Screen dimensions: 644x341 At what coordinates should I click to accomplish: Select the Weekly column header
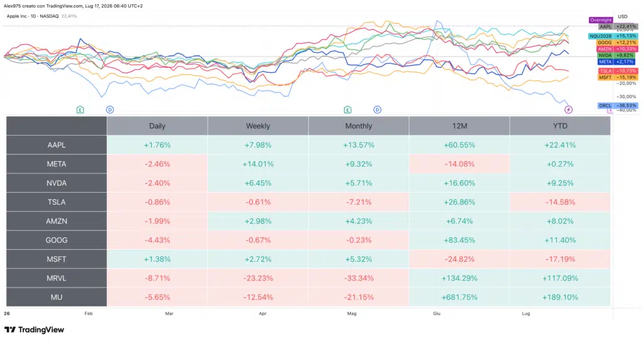click(x=258, y=126)
